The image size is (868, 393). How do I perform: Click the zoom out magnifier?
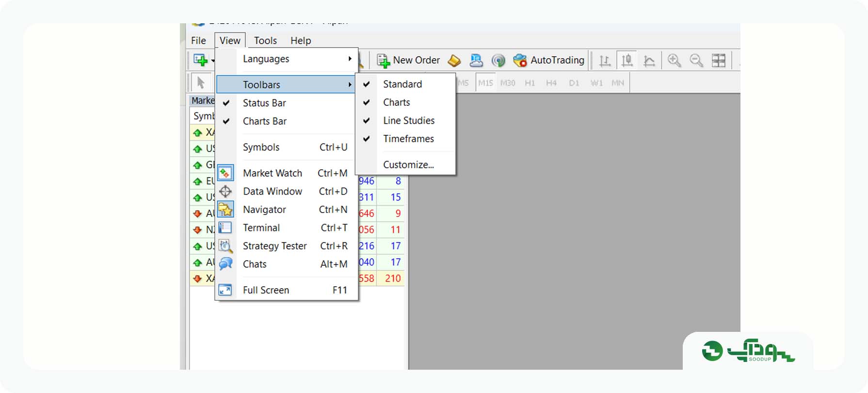tap(696, 60)
